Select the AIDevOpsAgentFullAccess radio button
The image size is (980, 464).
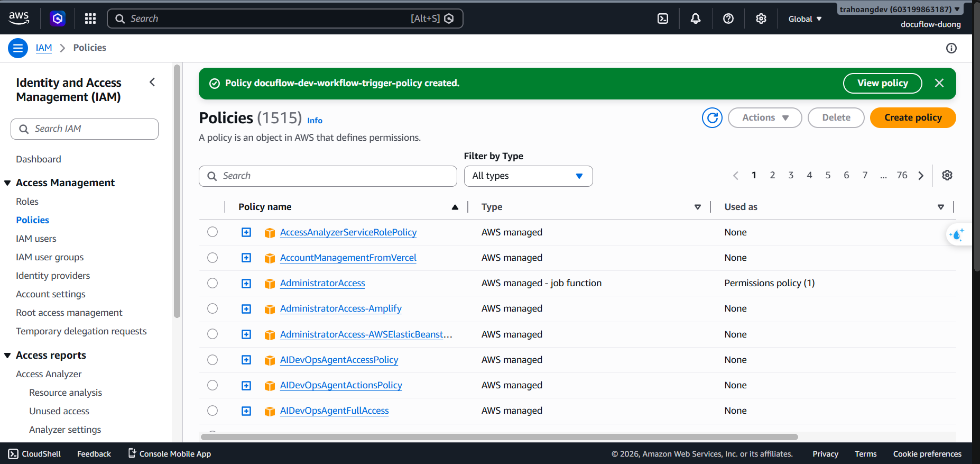pos(212,410)
